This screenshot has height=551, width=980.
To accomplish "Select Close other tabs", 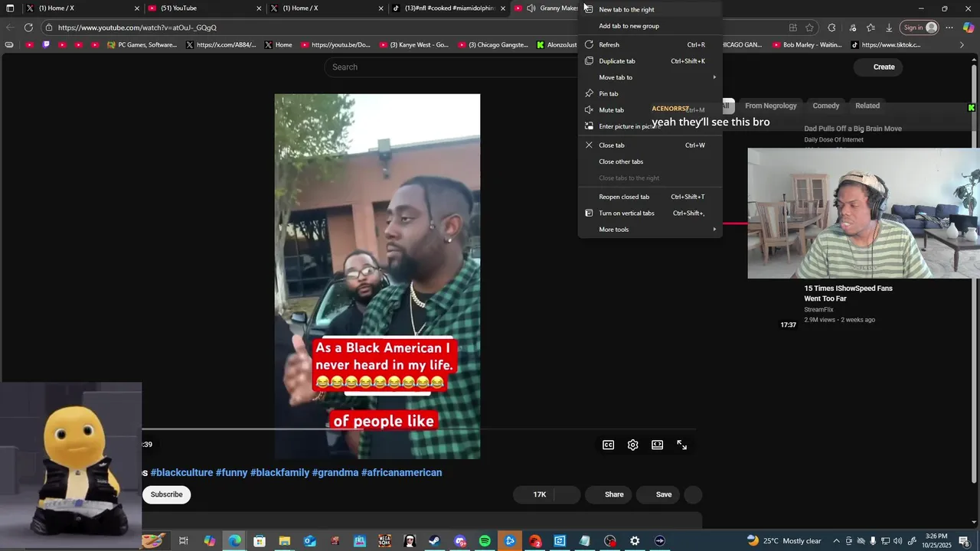I will pyautogui.click(x=650, y=161).
